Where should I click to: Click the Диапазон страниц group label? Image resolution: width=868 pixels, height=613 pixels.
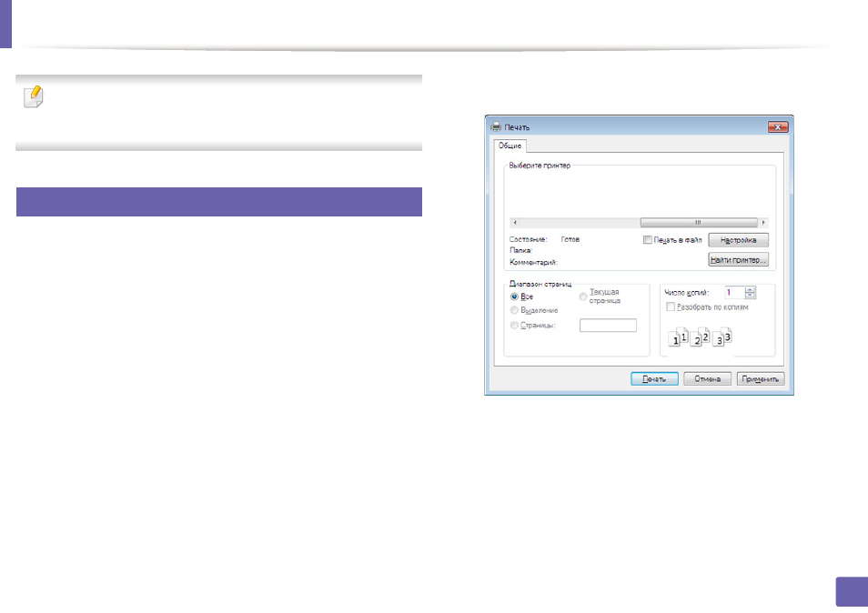pyautogui.click(x=540, y=284)
